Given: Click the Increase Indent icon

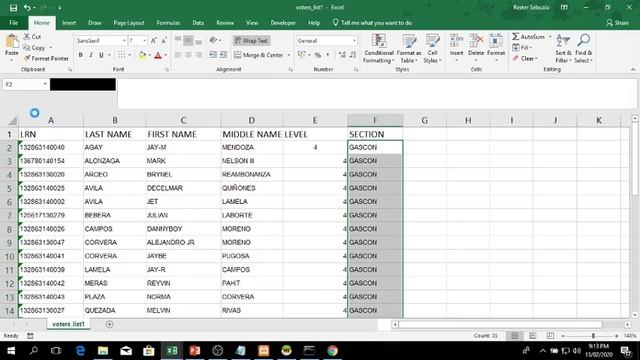Looking at the screenshot, I should (223, 55).
